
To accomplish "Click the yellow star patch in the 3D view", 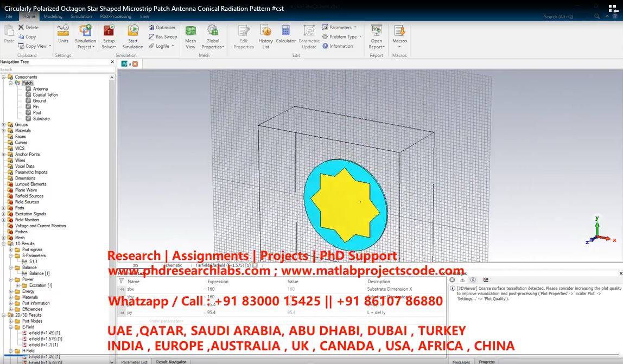I will [x=344, y=205].
